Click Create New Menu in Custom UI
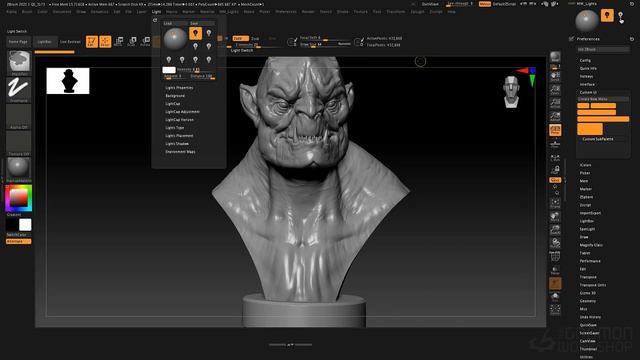This screenshot has height=360, width=640. pos(603,99)
